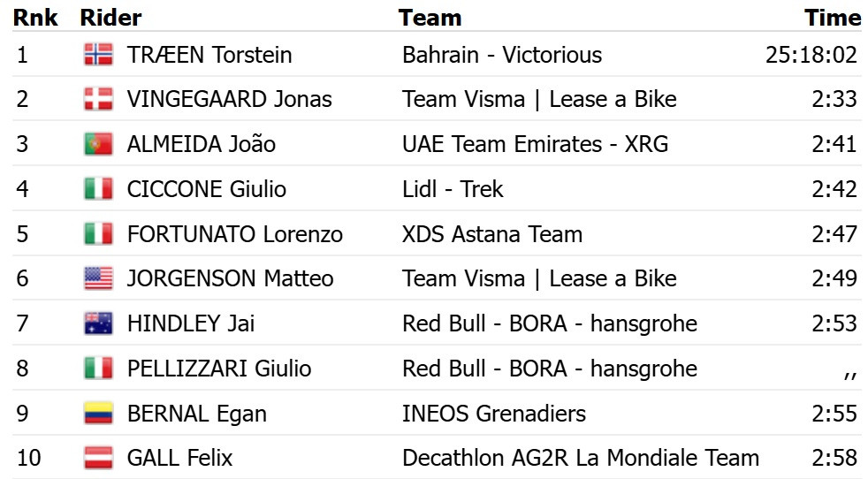Viewport: 868px width, 479px height.
Task: Open PELLIZZARI Giulio rider profile
Action: click(x=219, y=369)
